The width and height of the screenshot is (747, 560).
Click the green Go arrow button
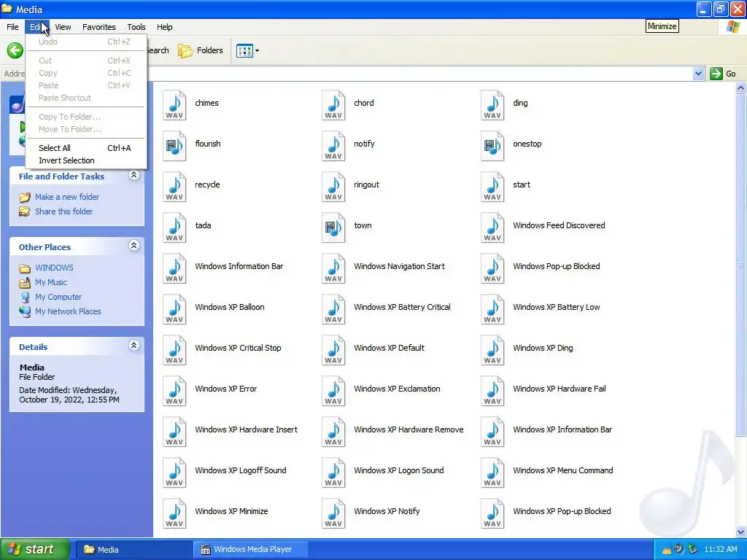(x=716, y=74)
